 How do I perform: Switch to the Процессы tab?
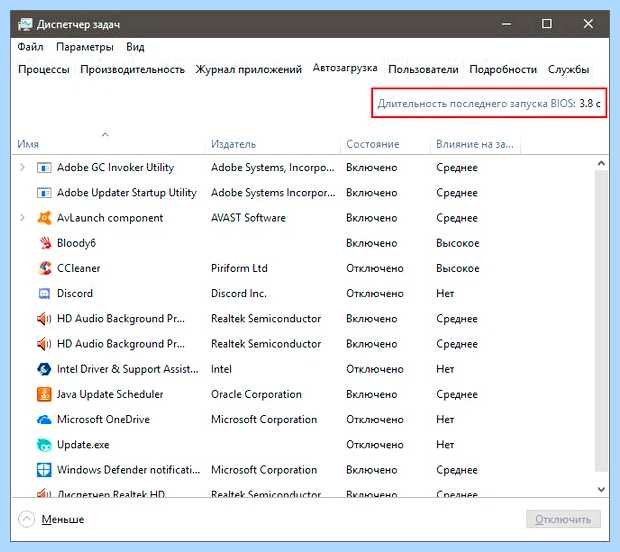point(44,70)
